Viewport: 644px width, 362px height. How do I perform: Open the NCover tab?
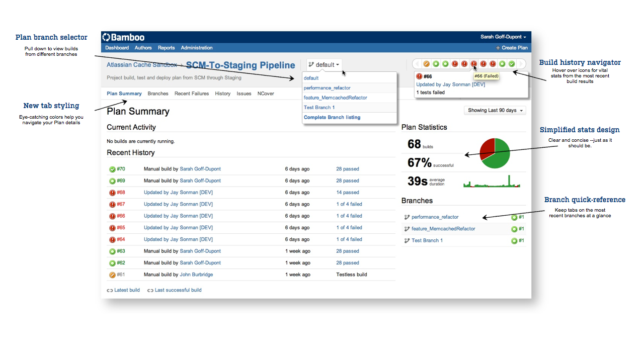(x=267, y=94)
